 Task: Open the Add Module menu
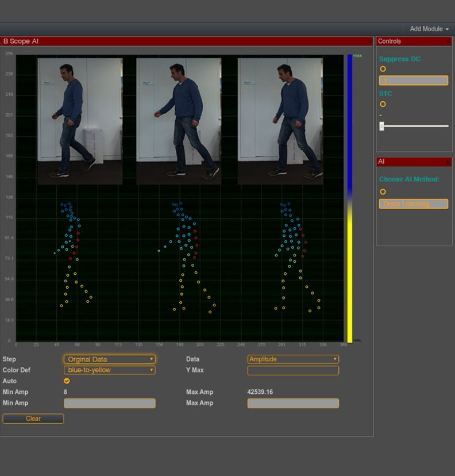[x=429, y=29]
